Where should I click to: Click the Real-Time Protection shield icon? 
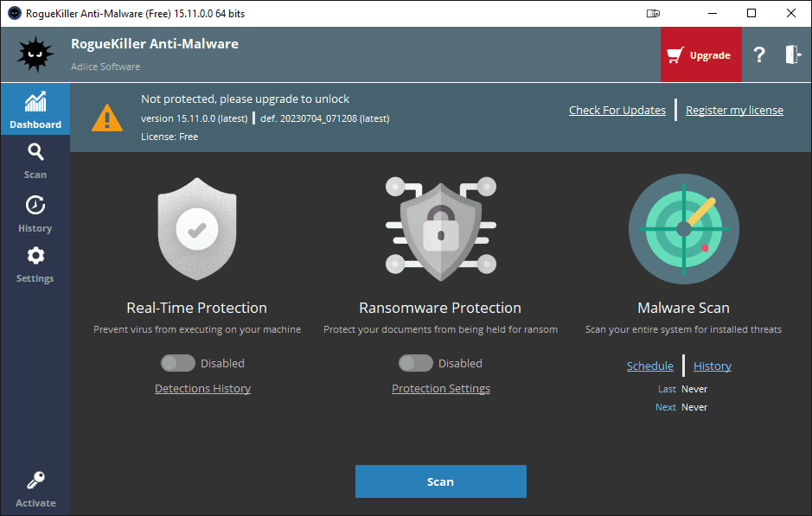click(x=197, y=229)
